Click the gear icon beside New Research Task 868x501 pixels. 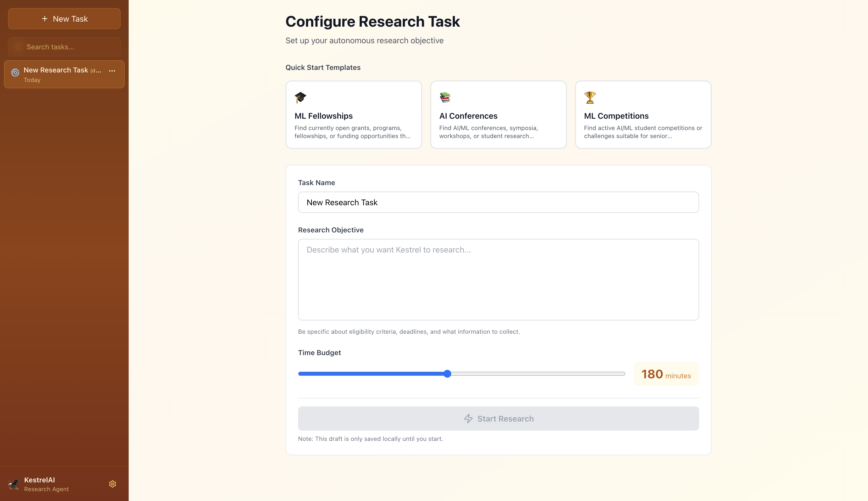[16, 73]
